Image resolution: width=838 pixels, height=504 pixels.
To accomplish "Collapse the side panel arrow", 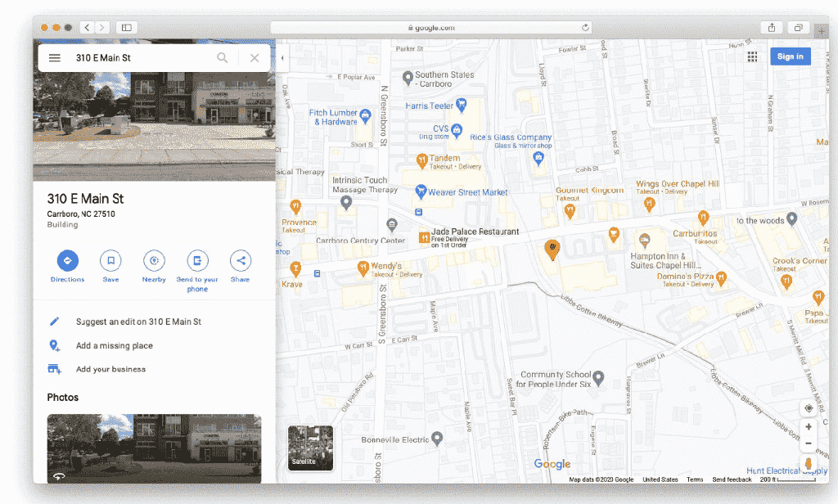I will (282, 58).
